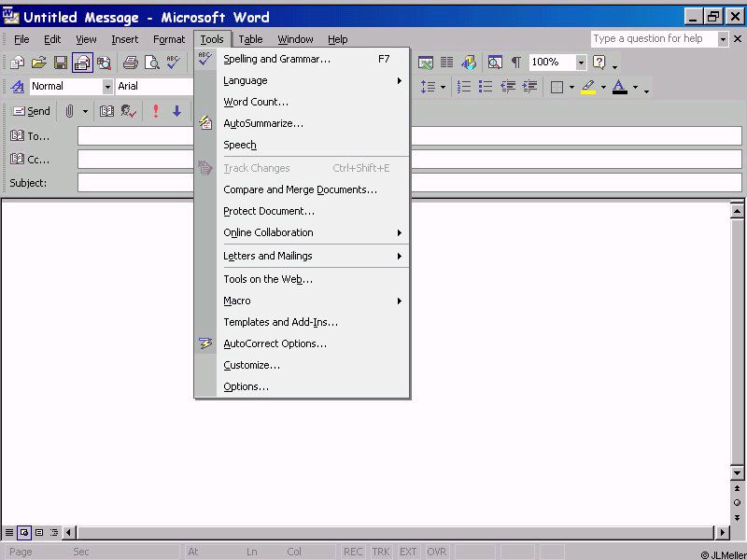Image resolution: width=747 pixels, height=560 pixels.
Task: Click the Address Book icon
Action: click(x=107, y=111)
